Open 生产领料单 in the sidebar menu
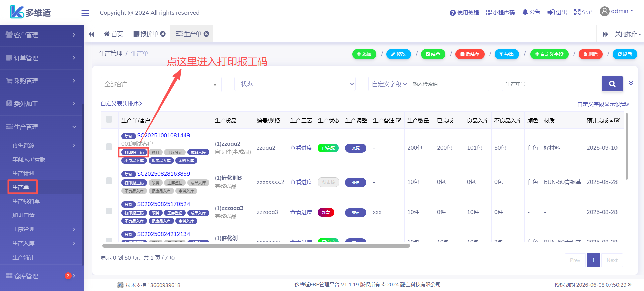This screenshot has height=291, width=644. pos(26,201)
